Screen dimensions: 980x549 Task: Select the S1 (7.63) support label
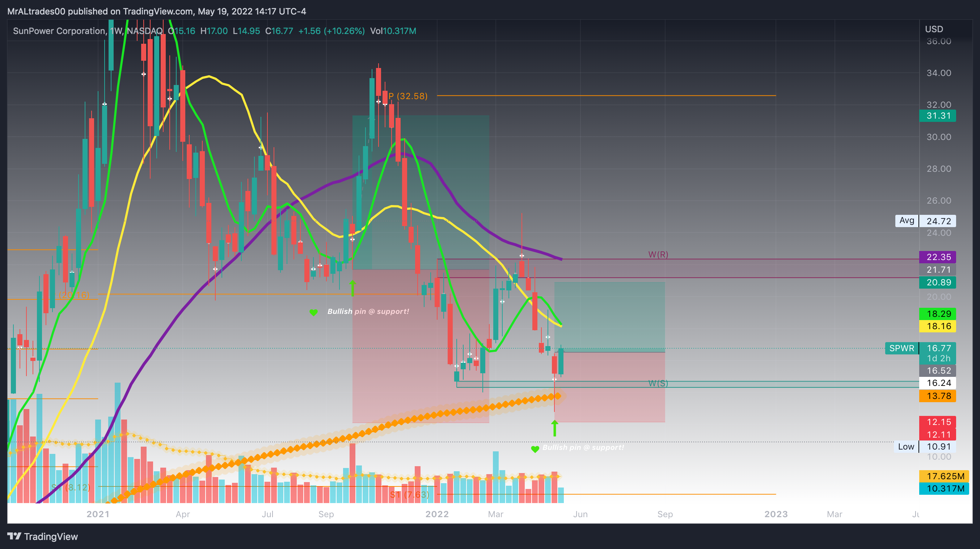(x=409, y=494)
